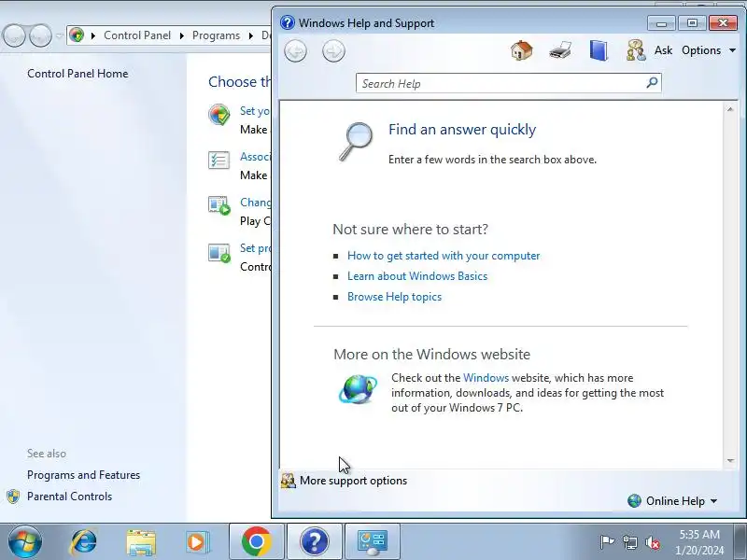Expand the Online Help dropdown
Screen dimensions: 747x560
672,501
